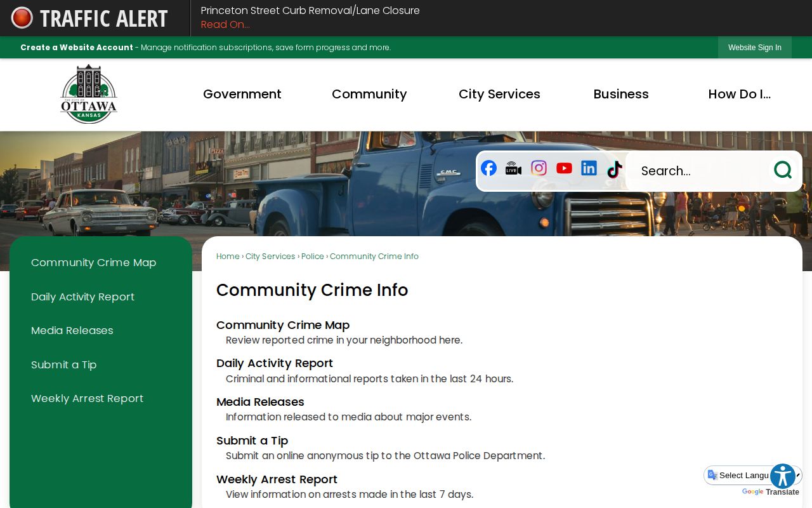Click the search magnifier button
812x508 pixels.
point(783,170)
